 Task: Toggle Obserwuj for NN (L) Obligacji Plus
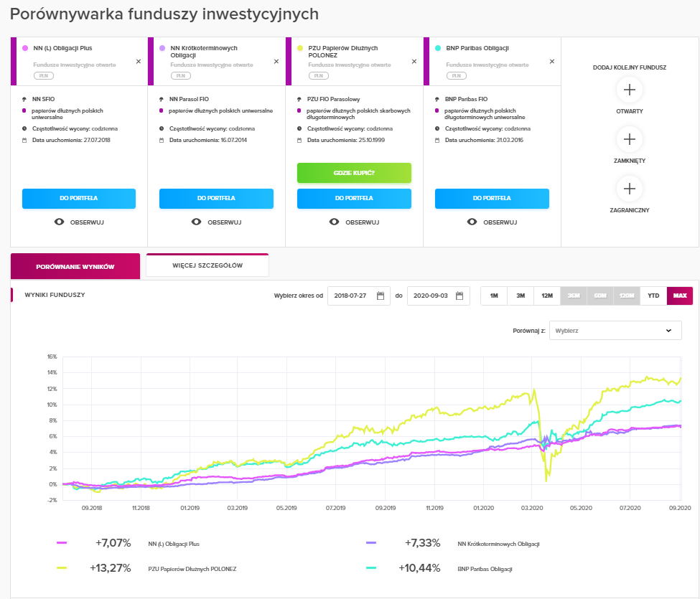79,222
